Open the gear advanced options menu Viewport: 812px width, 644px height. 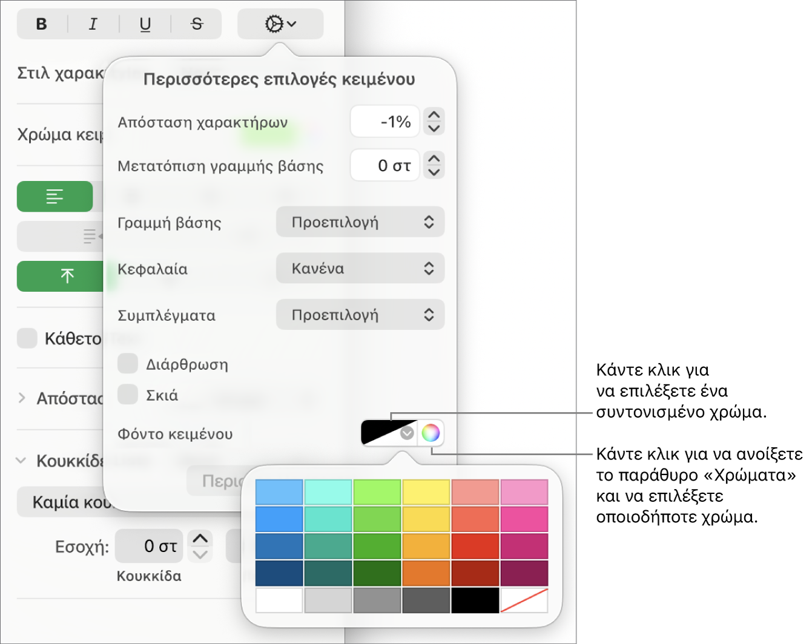280,24
